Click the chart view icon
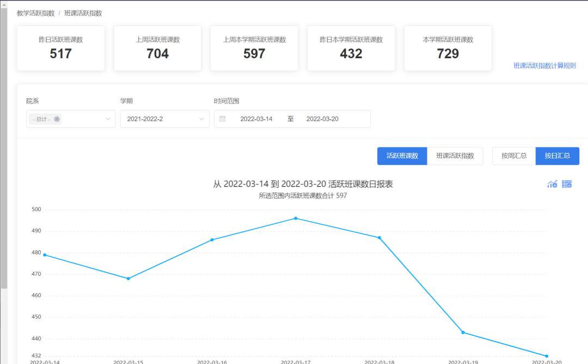Image resolution: width=588 pixels, height=364 pixels. point(552,184)
